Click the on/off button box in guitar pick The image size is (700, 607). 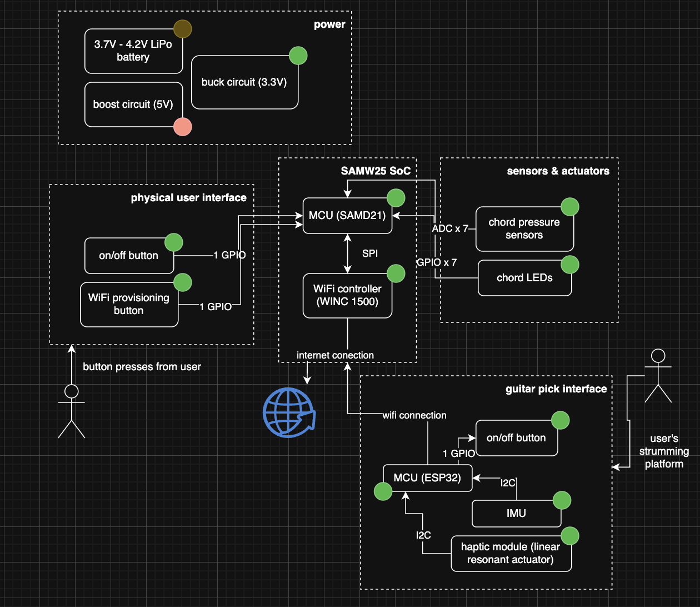tap(517, 438)
